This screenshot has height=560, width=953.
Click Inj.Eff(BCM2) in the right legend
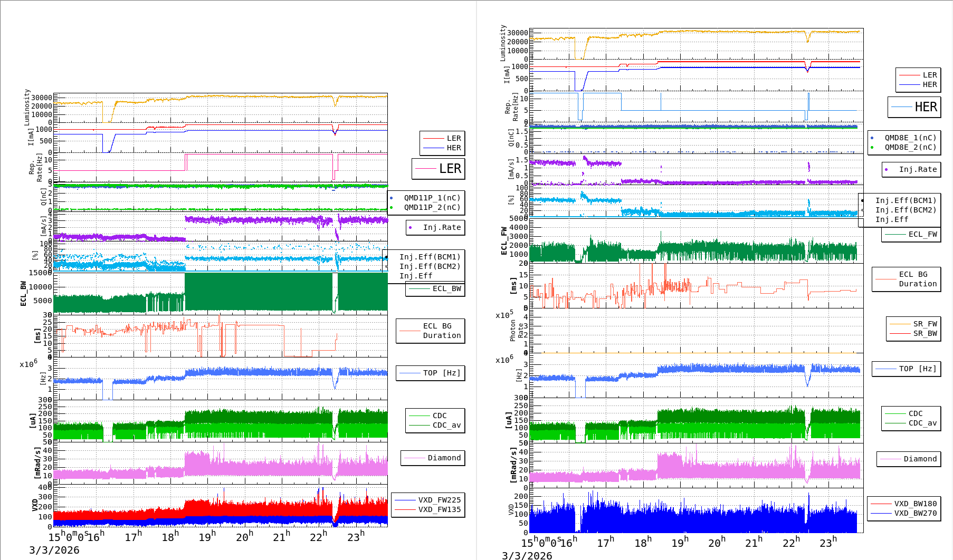(x=906, y=210)
